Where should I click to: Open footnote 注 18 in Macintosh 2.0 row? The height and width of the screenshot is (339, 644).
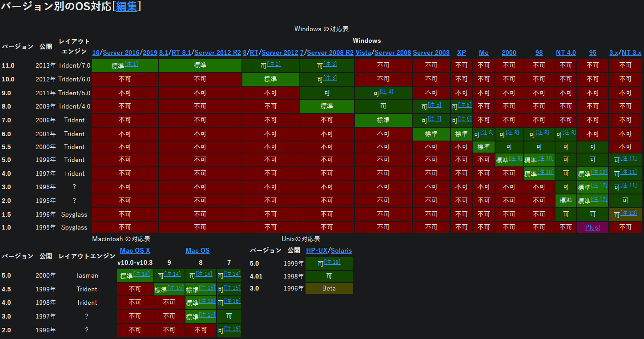(232, 328)
